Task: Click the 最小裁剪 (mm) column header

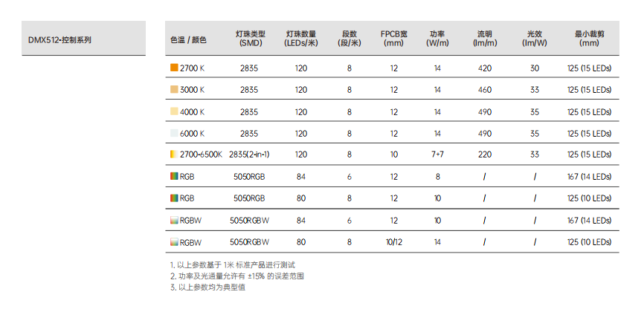Action: pos(590,38)
